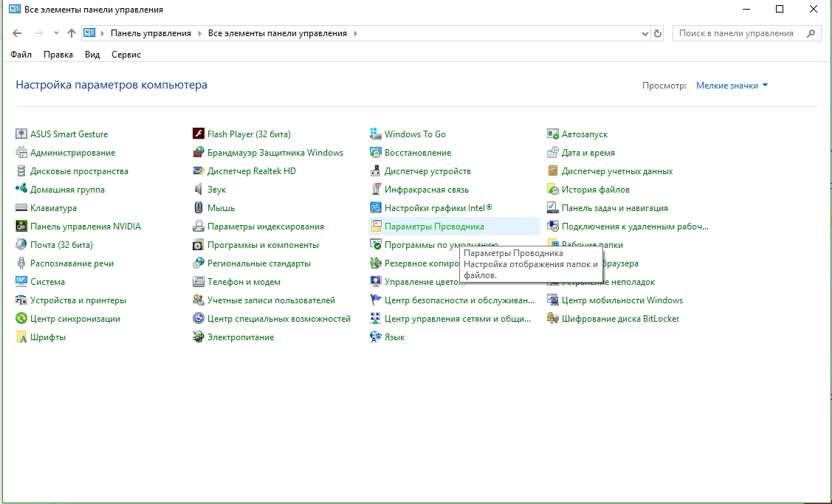Click the search magnifier icon

tap(811, 33)
